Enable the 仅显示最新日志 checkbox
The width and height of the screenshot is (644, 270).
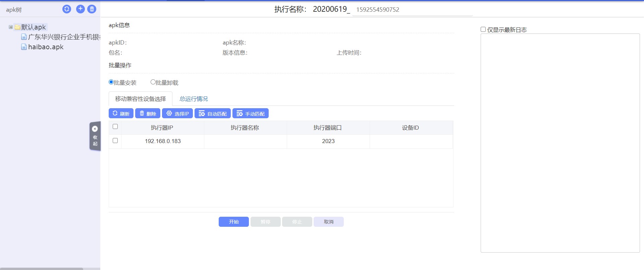(x=483, y=29)
